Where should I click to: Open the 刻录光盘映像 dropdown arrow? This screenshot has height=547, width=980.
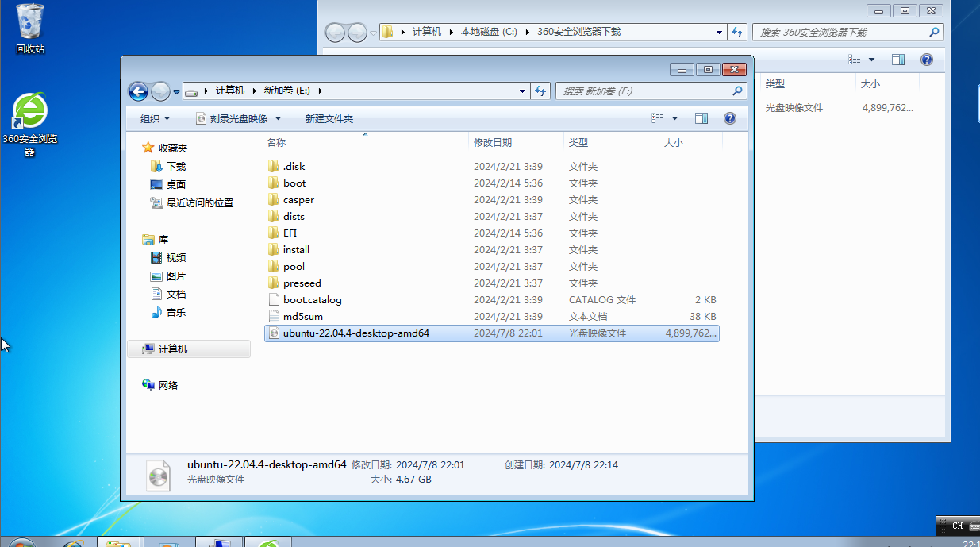276,117
